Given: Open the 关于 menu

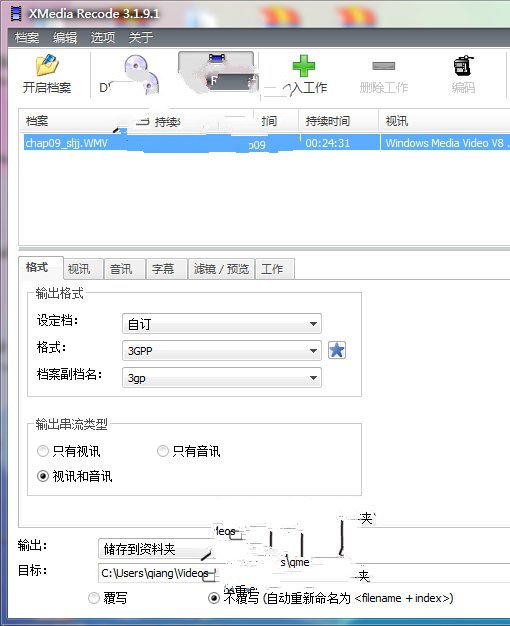Looking at the screenshot, I should (141, 38).
